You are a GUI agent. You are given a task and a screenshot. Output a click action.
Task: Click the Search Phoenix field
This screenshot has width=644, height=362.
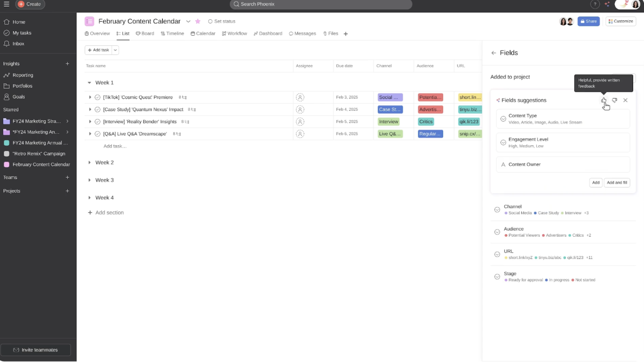tap(320, 4)
